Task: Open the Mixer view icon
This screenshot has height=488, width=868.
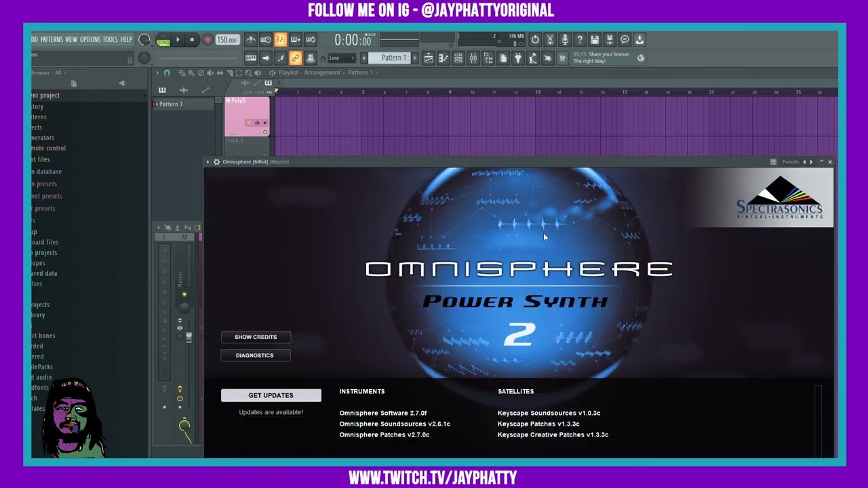Action: (x=473, y=58)
